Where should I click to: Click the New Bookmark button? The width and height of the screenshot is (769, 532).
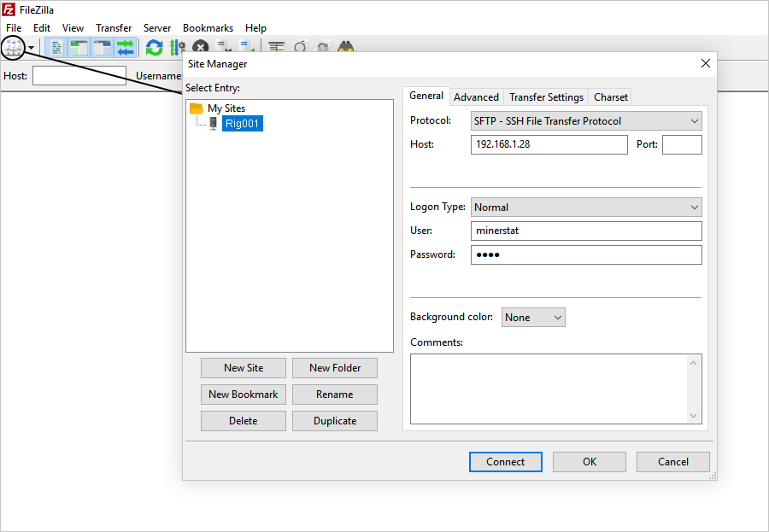(x=244, y=395)
